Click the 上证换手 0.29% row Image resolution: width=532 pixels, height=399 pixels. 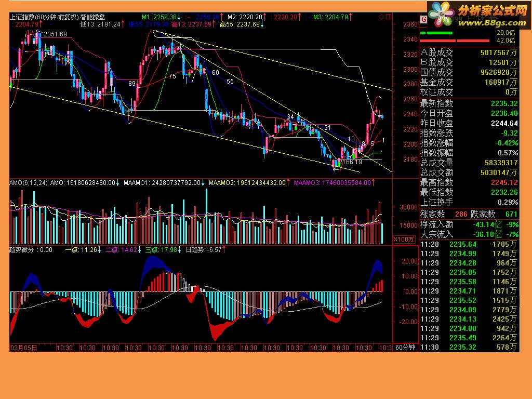tap(469, 202)
